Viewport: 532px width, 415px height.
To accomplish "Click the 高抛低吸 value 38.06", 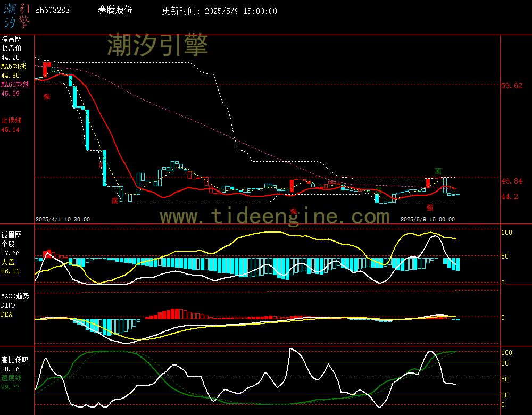I will (x=11, y=369).
